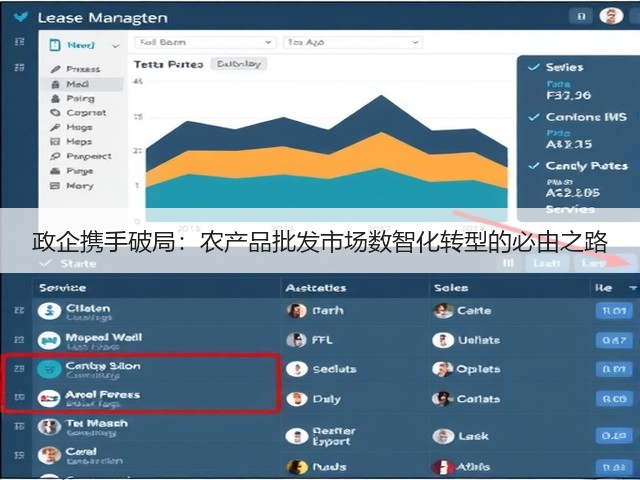Switch to the Datlnlay tab

tap(239, 64)
